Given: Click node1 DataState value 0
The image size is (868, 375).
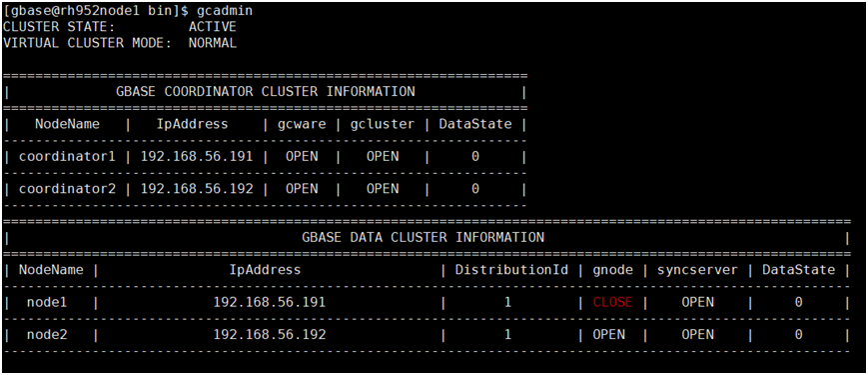Looking at the screenshot, I should click(798, 302).
